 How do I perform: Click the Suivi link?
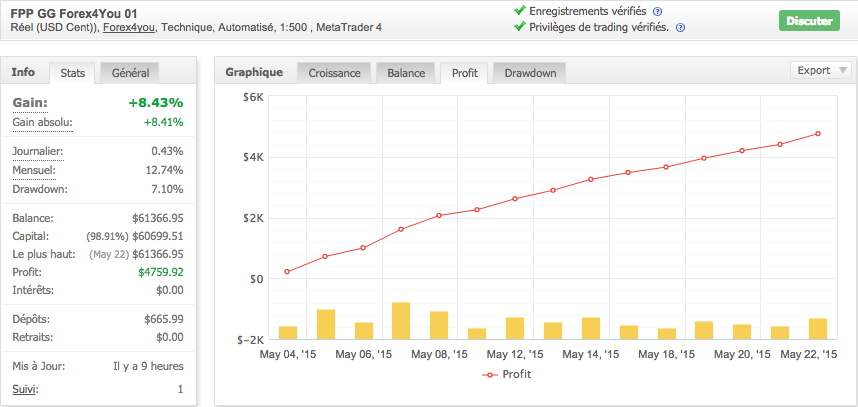pyautogui.click(x=25, y=388)
